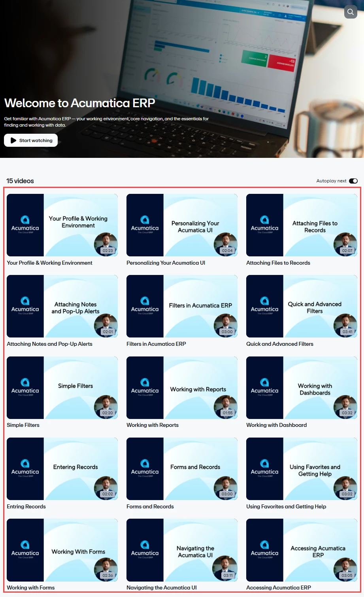Click the 15 videos count text
364x597 pixels.
coord(20,181)
